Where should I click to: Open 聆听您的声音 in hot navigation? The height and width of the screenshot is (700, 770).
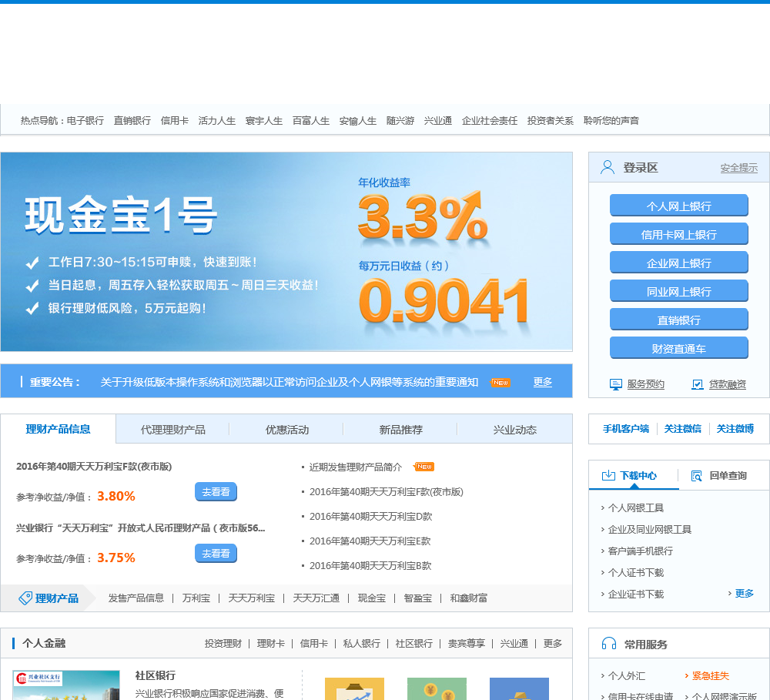click(x=611, y=120)
